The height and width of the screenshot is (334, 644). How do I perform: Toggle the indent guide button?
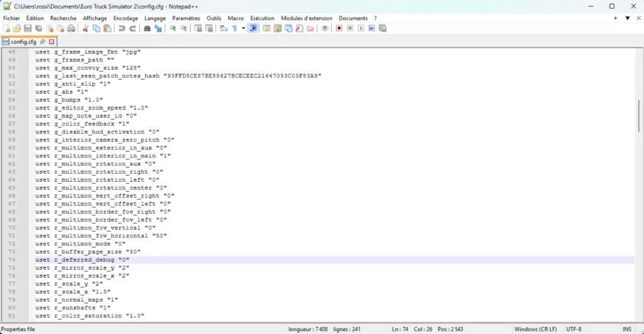(x=253, y=28)
